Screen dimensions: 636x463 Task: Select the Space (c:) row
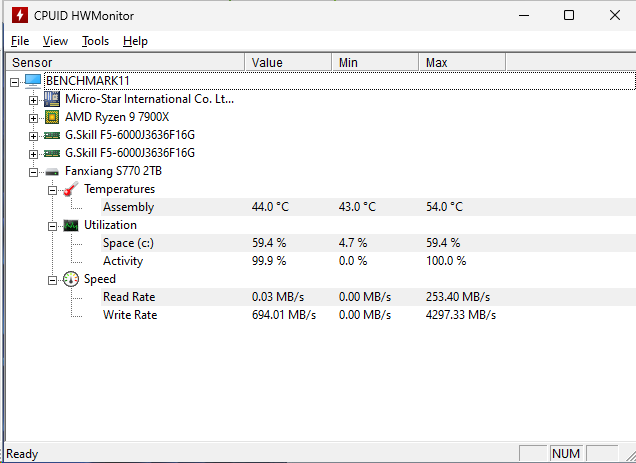point(368,243)
